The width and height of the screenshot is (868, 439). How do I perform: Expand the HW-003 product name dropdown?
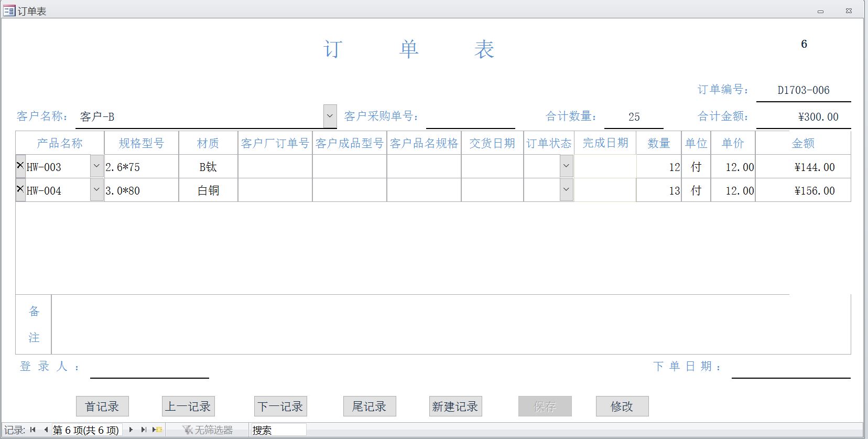[96, 167]
